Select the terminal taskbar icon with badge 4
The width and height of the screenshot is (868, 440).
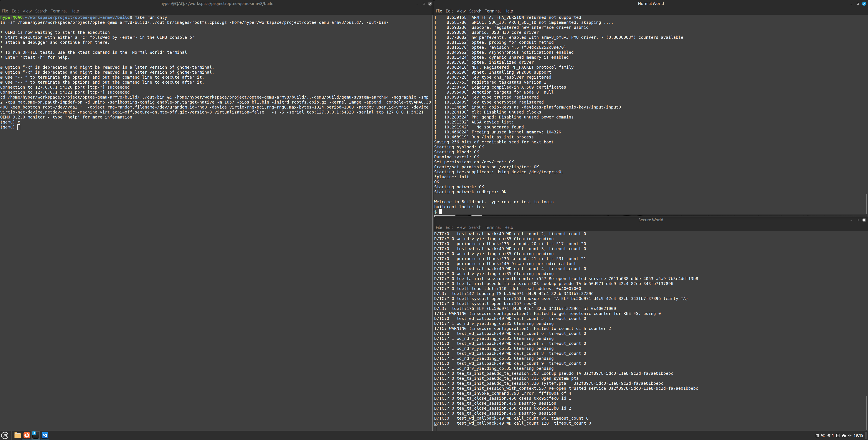(x=36, y=436)
